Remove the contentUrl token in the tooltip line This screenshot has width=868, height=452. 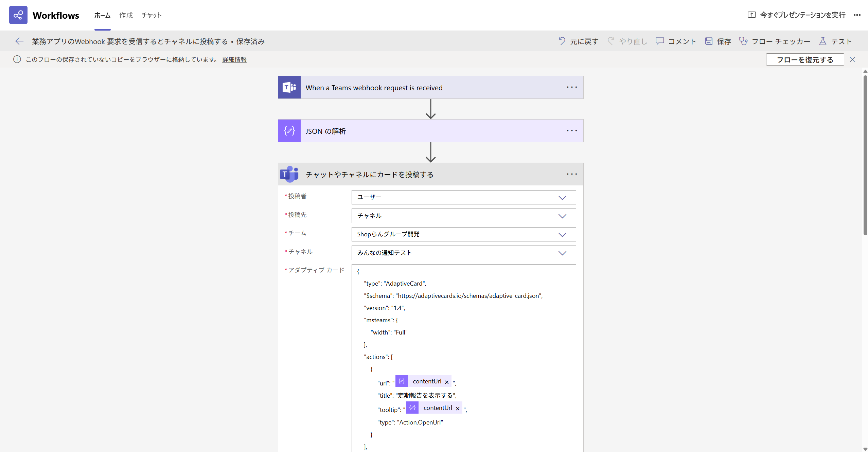(x=458, y=409)
